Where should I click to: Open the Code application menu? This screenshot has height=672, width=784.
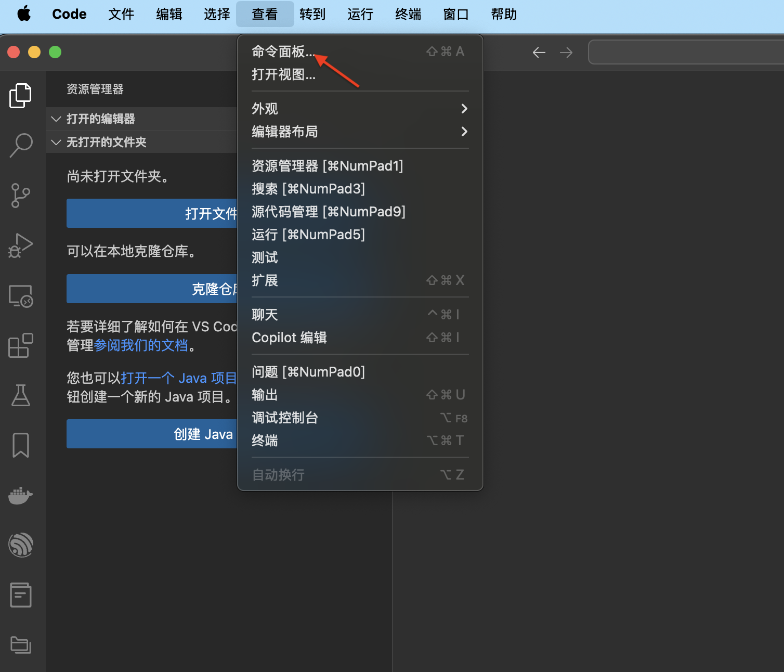[69, 14]
